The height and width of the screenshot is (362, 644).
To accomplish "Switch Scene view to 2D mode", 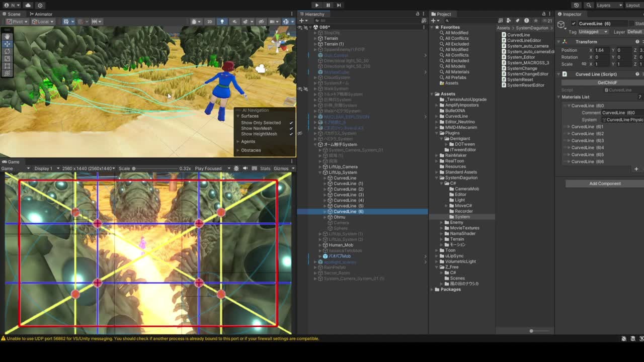I will click(209, 22).
